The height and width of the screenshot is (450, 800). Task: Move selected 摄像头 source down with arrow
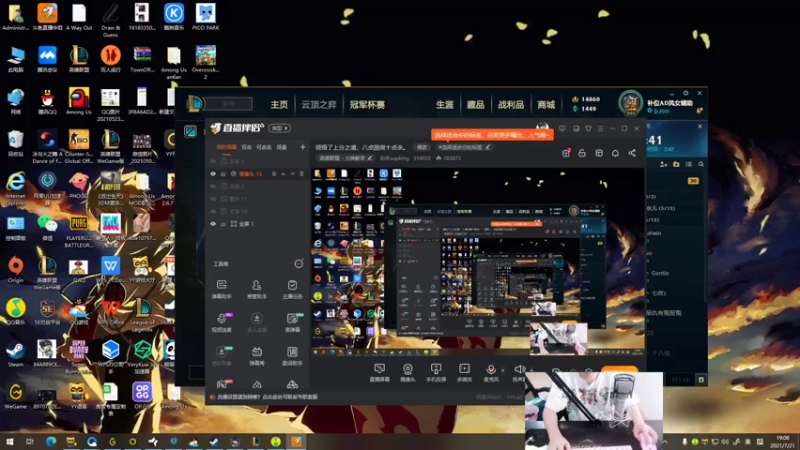[x=292, y=174]
